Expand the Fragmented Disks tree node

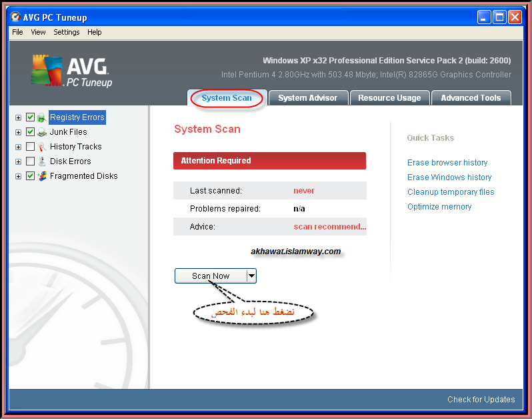click(x=18, y=176)
